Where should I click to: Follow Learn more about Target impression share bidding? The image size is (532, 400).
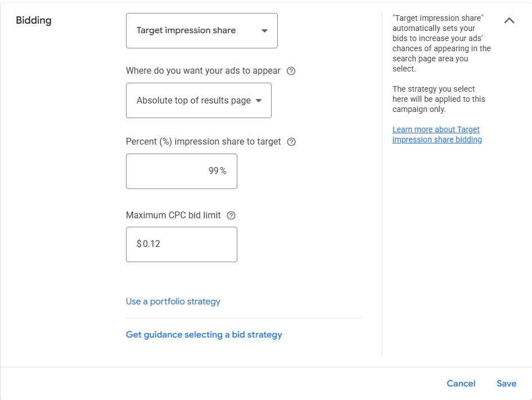click(437, 134)
